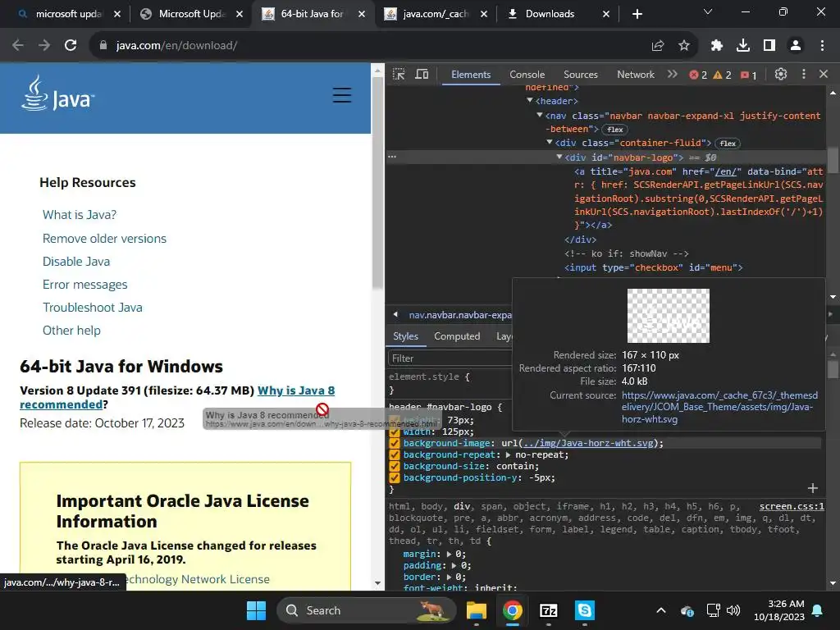
Task: Open a new browser tab with plus
Action: pos(637,14)
